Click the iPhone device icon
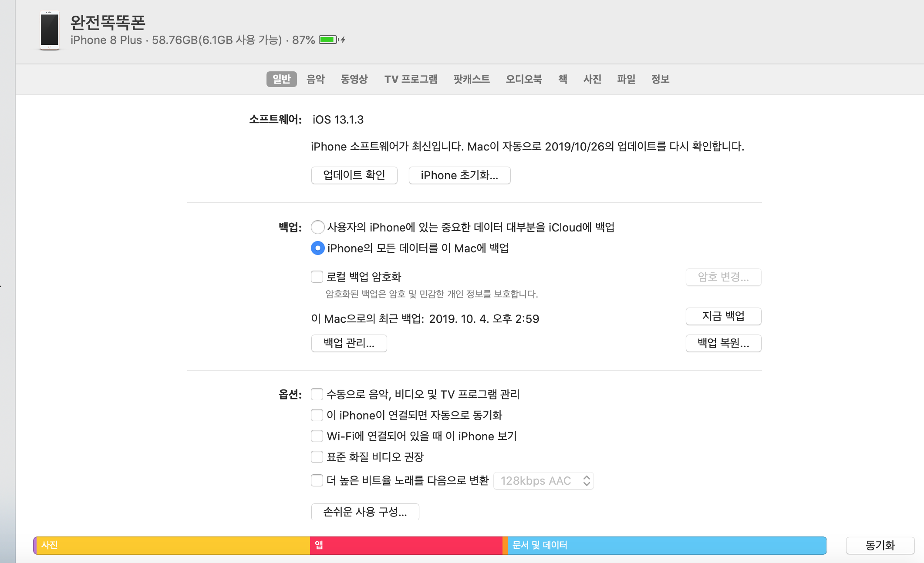Image resolution: width=924 pixels, height=563 pixels. tap(50, 30)
